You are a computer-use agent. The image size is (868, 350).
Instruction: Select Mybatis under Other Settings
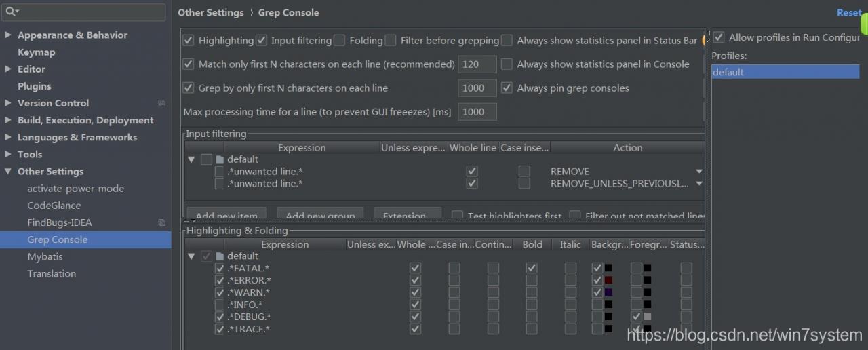point(45,256)
